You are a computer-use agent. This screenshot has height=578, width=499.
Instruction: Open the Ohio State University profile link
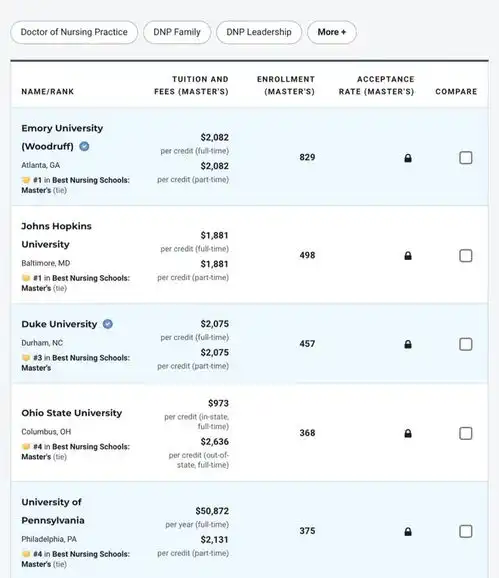point(71,413)
